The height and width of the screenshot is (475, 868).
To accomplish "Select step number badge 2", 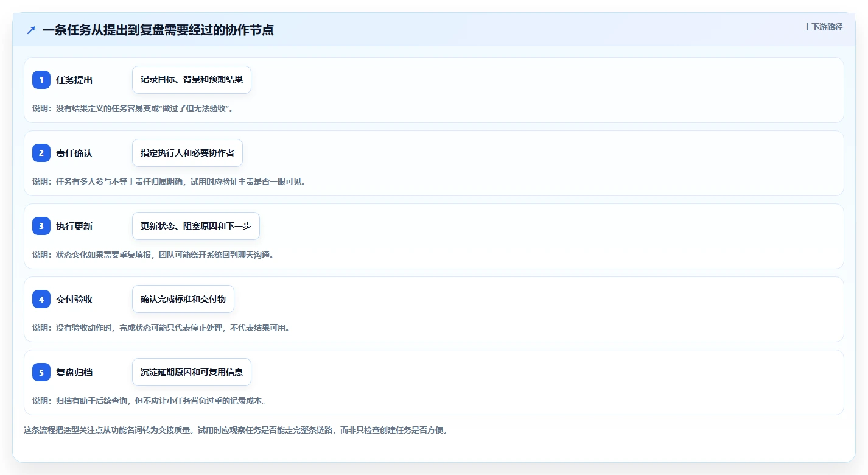I will coord(41,153).
